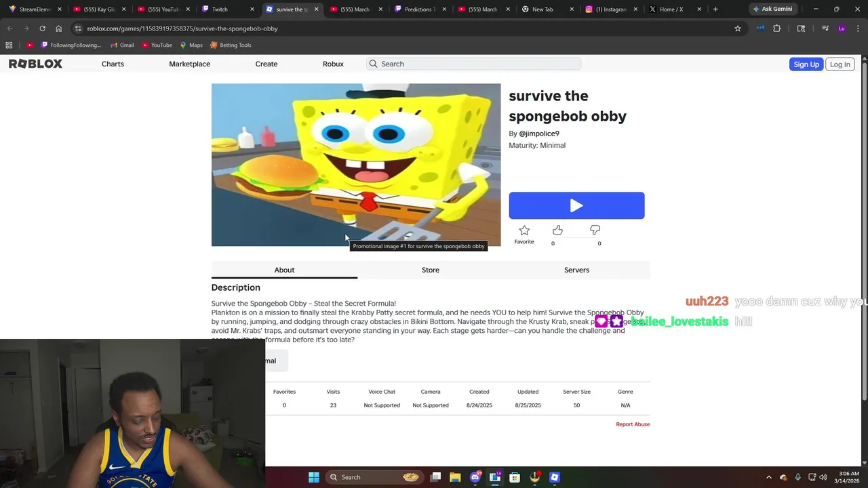The image size is (868, 488).
Task: Open the Chrome profile avatar
Action: click(x=842, y=28)
